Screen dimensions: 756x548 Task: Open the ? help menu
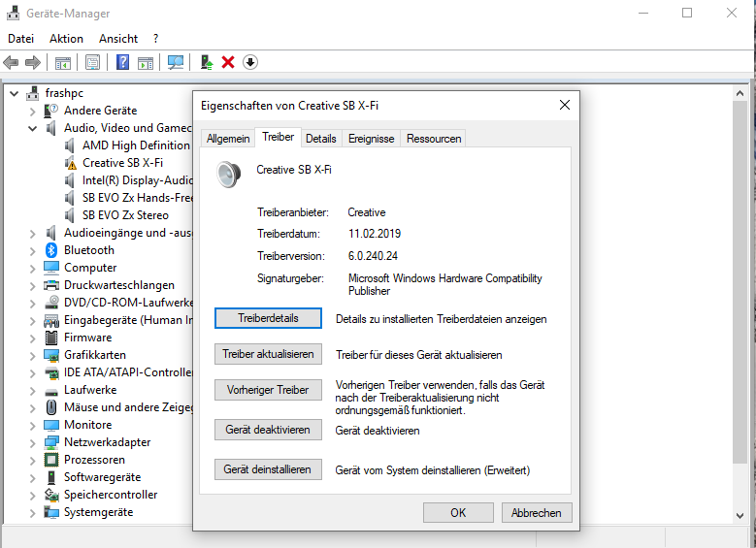coord(155,39)
